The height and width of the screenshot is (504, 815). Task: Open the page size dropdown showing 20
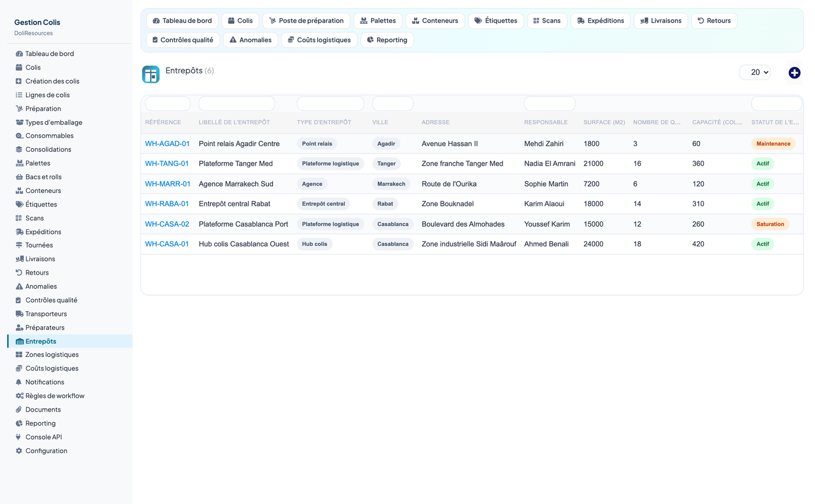[x=755, y=72]
